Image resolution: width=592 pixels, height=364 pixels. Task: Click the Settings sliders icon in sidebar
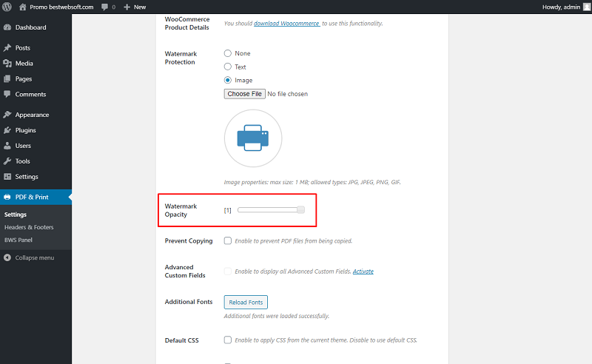(x=7, y=176)
